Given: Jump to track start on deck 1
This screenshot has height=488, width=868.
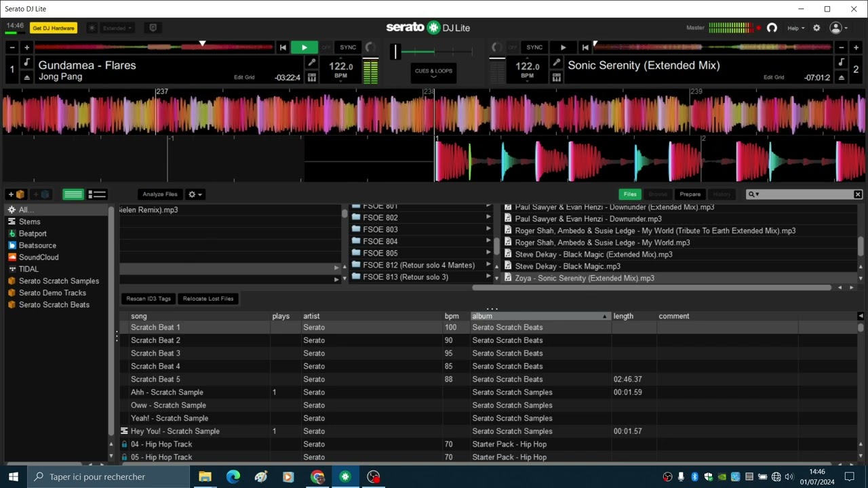Looking at the screenshot, I should pyautogui.click(x=283, y=47).
